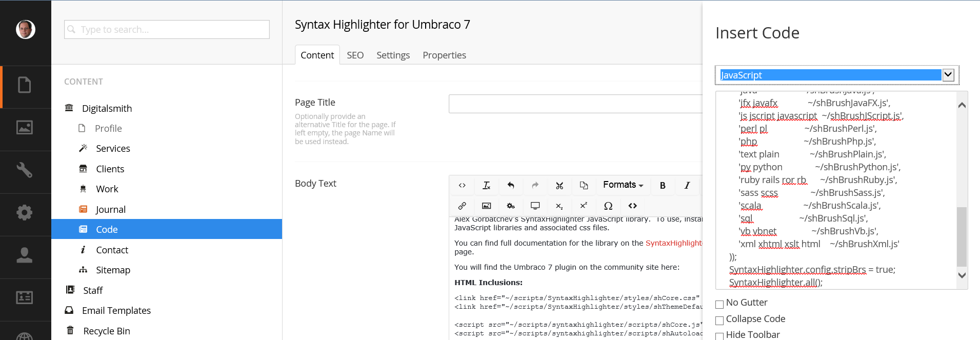Image resolution: width=980 pixels, height=340 pixels.
Task: Click the Cut scissors icon
Action: pyautogui.click(x=559, y=185)
